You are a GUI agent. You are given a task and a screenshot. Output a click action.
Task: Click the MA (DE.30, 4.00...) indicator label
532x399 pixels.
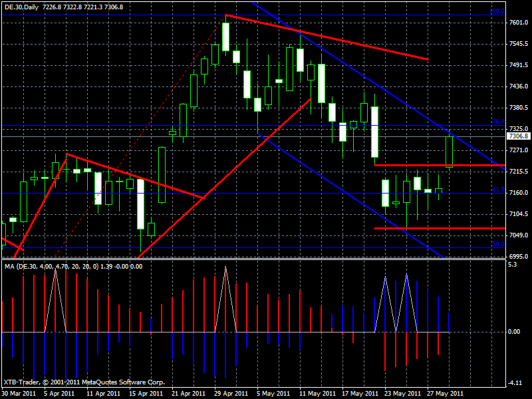coord(40,265)
